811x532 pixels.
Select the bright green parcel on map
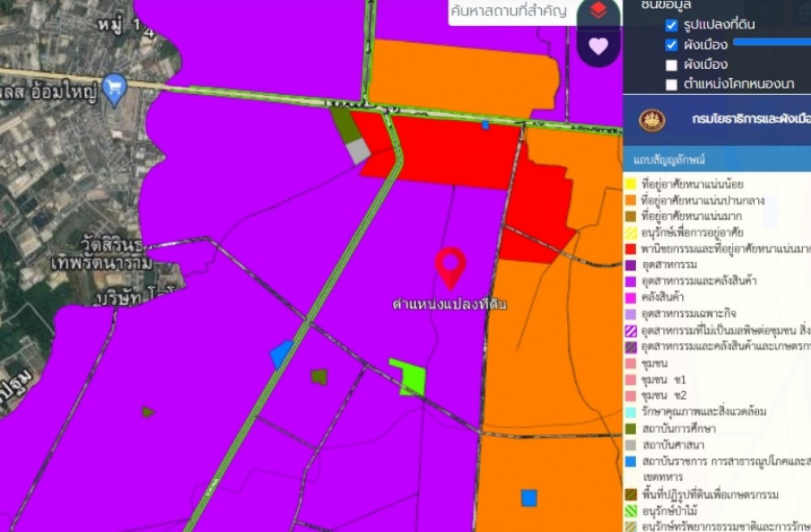[409, 376]
